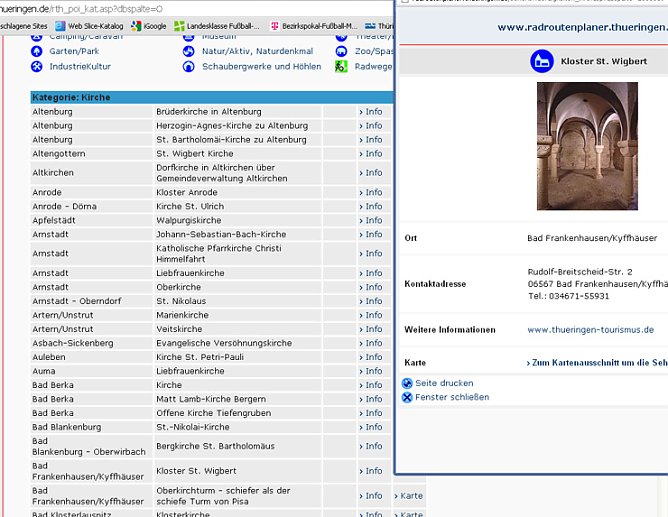Click the Fenster schließen X icon
The width and height of the screenshot is (668, 517).
coord(407,397)
